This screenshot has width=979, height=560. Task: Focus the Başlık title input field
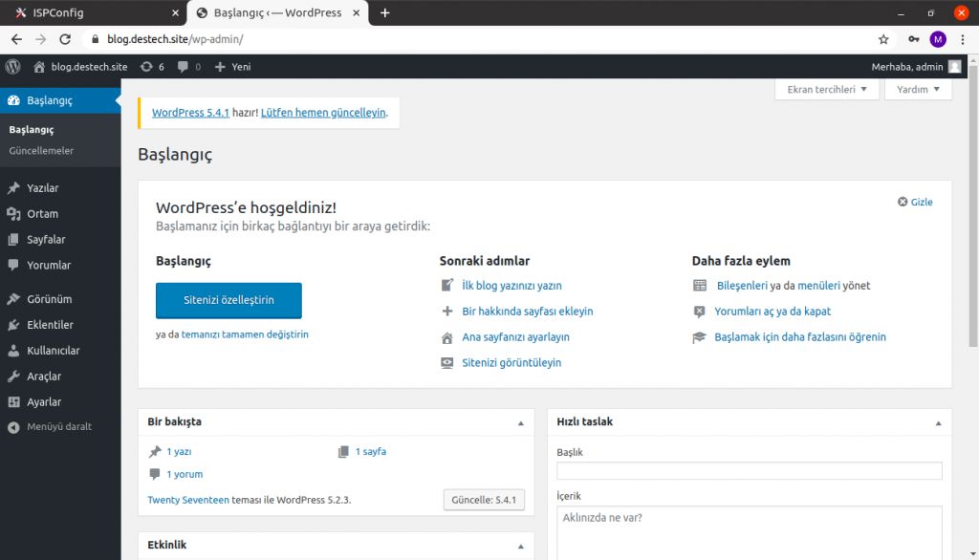tap(750, 471)
